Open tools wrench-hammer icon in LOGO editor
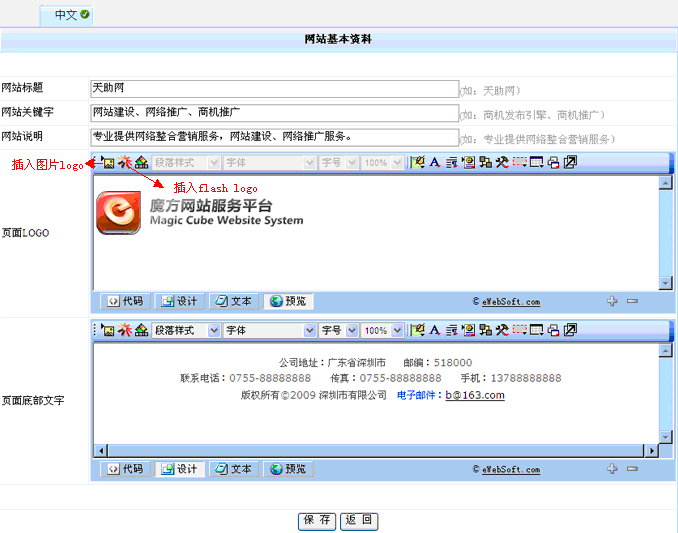 click(502, 163)
